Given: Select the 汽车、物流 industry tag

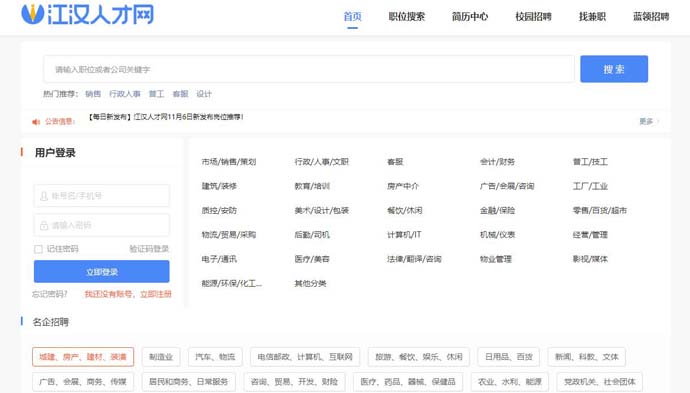Looking at the screenshot, I should point(215,357).
